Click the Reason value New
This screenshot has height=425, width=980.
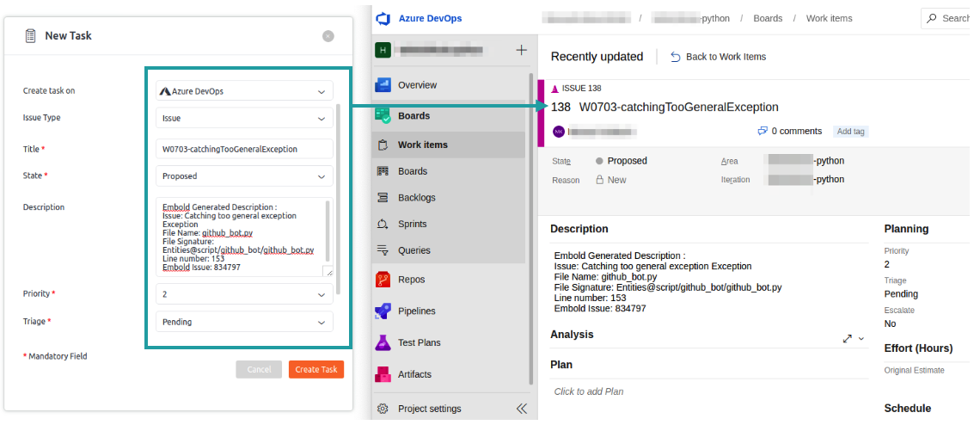[617, 180]
